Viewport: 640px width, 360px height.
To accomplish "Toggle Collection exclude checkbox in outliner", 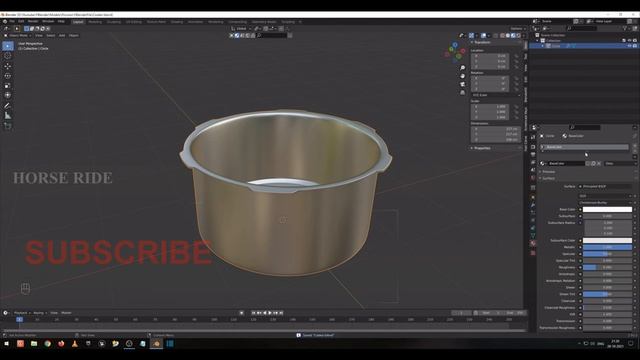I will point(624,40).
